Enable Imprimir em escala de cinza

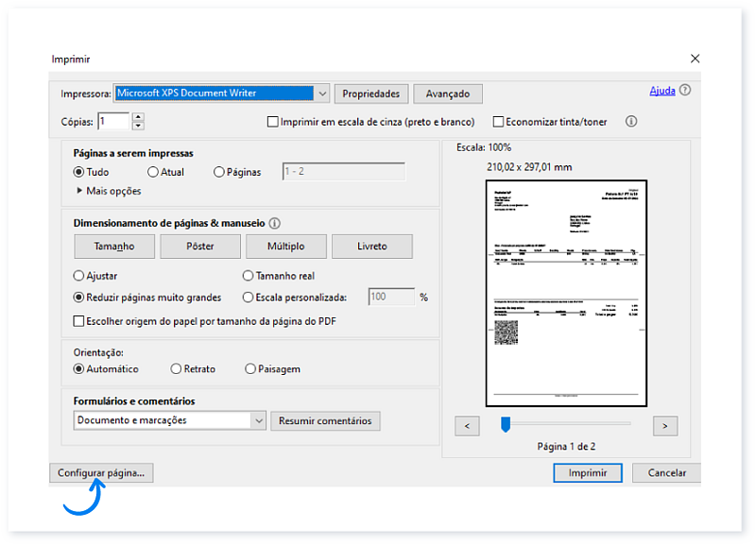click(272, 121)
